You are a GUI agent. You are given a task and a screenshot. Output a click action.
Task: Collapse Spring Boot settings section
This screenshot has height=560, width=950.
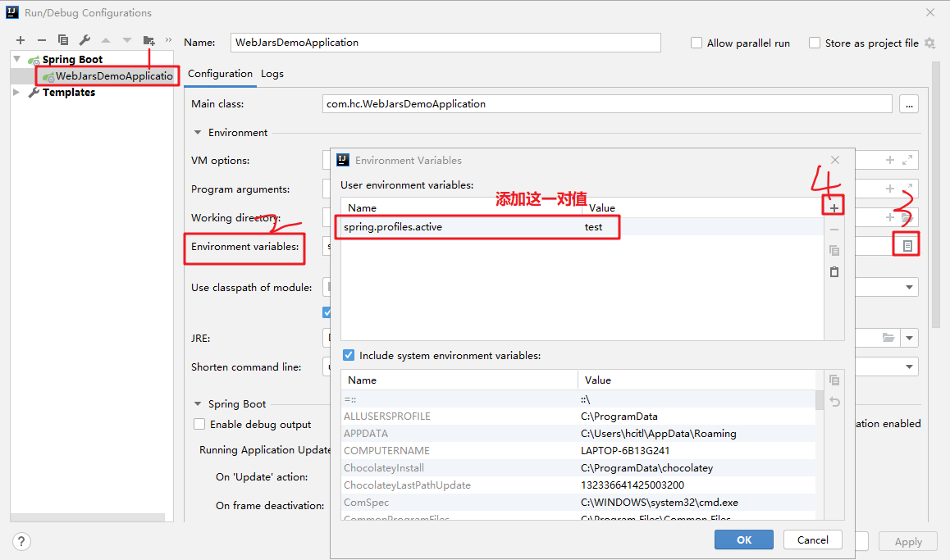[198, 403]
